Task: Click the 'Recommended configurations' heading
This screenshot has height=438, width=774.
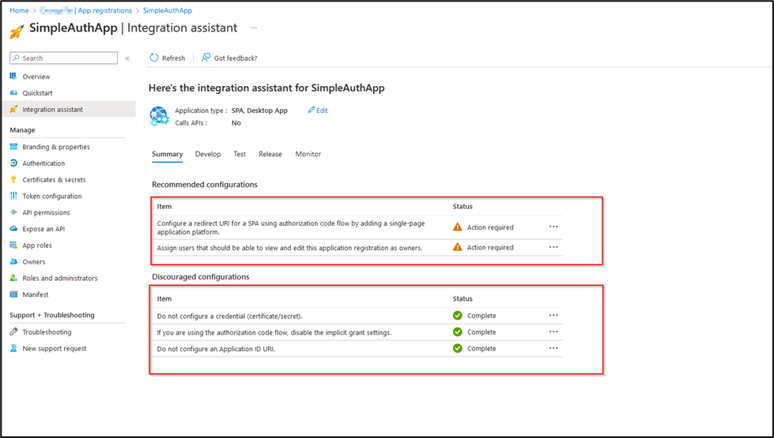Action: click(205, 184)
